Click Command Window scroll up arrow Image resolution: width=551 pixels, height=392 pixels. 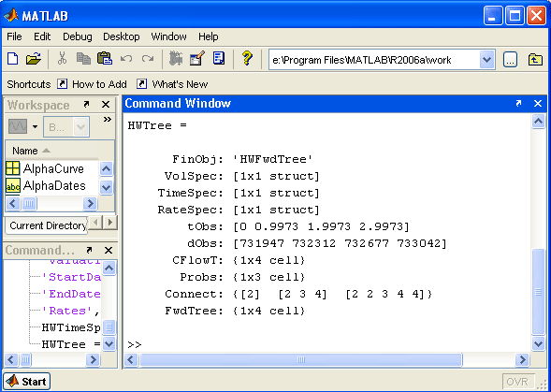pyautogui.click(x=538, y=122)
